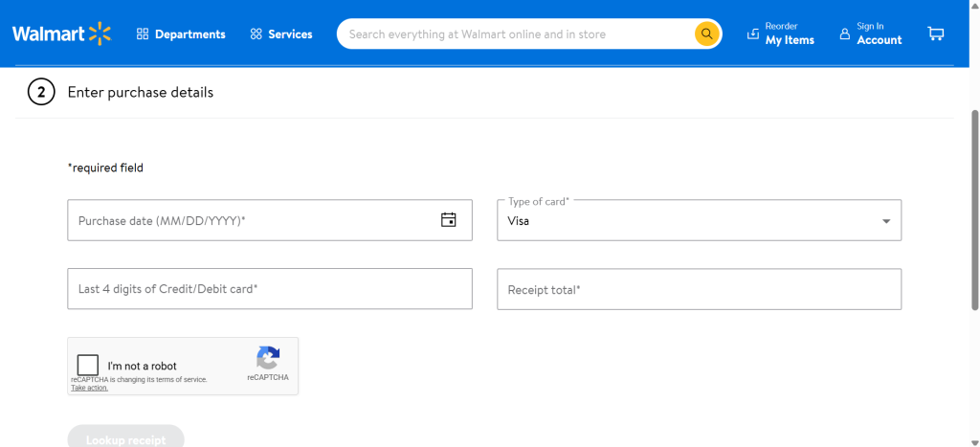Open the Services menu

[280, 34]
